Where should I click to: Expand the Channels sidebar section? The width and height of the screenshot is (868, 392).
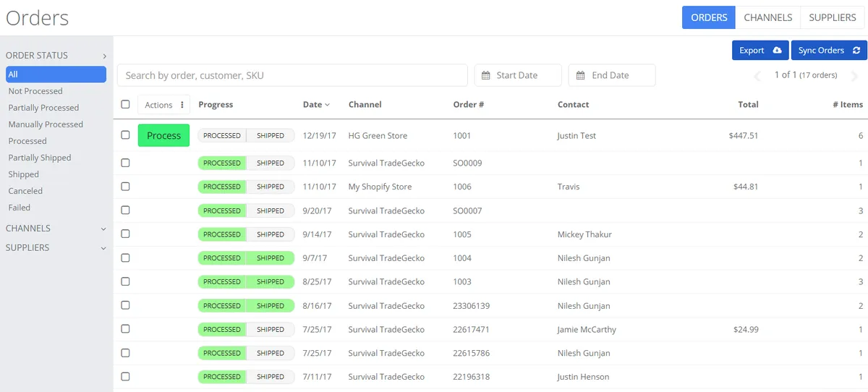[103, 229]
